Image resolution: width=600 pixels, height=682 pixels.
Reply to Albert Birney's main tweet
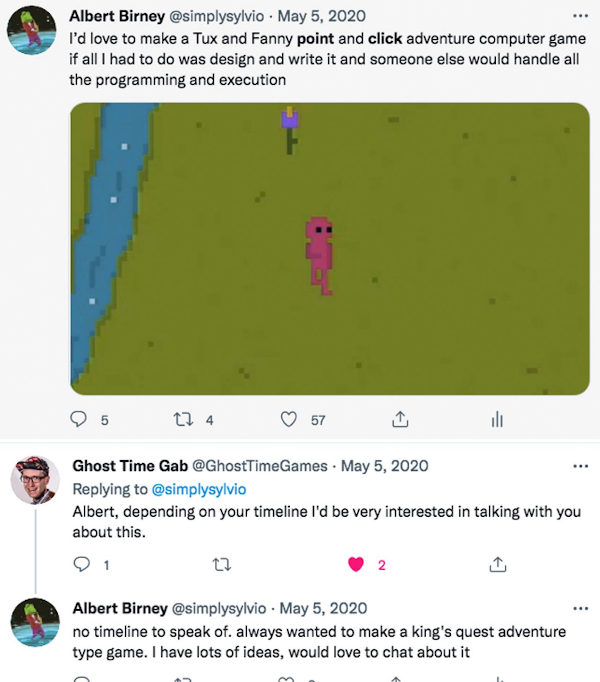click(x=80, y=420)
